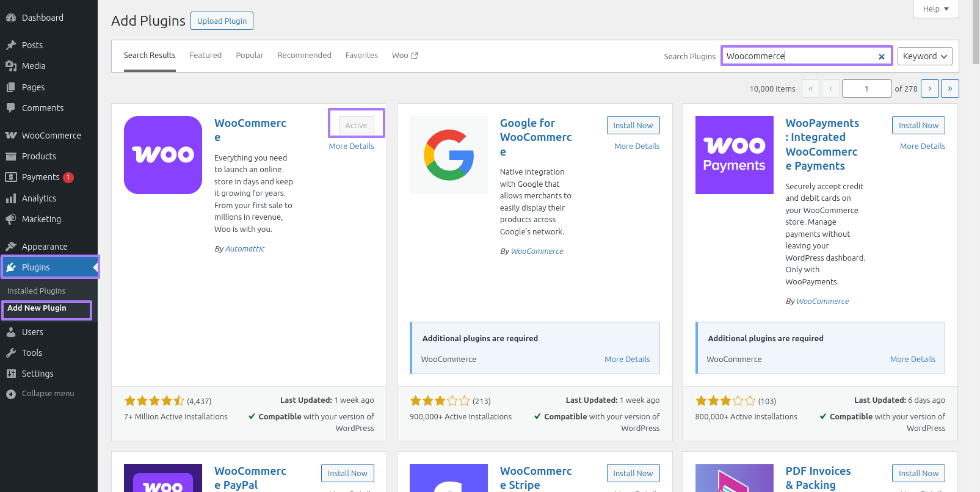Install WooCommerce PayPal plugin
The image size is (980, 492).
coord(347,473)
